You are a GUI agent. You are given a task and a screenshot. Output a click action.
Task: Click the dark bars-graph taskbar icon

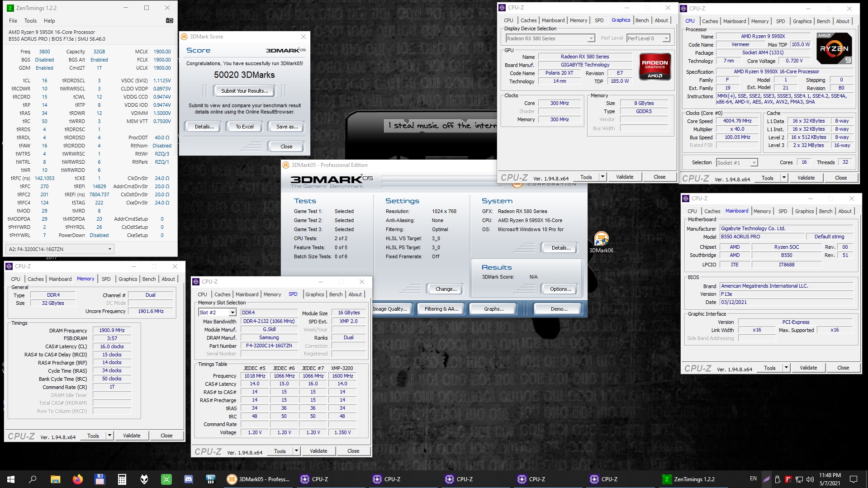pyautogui.click(x=210, y=479)
